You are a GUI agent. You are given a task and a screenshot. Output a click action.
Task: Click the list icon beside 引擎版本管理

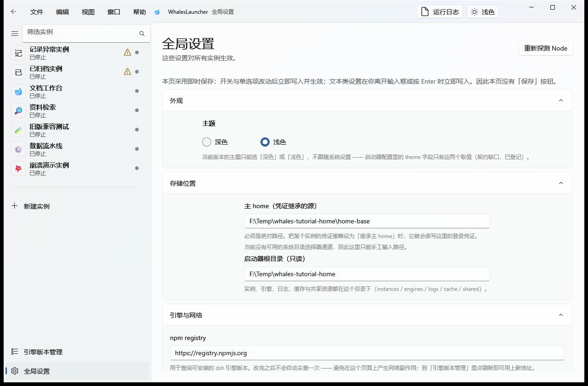coord(15,352)
